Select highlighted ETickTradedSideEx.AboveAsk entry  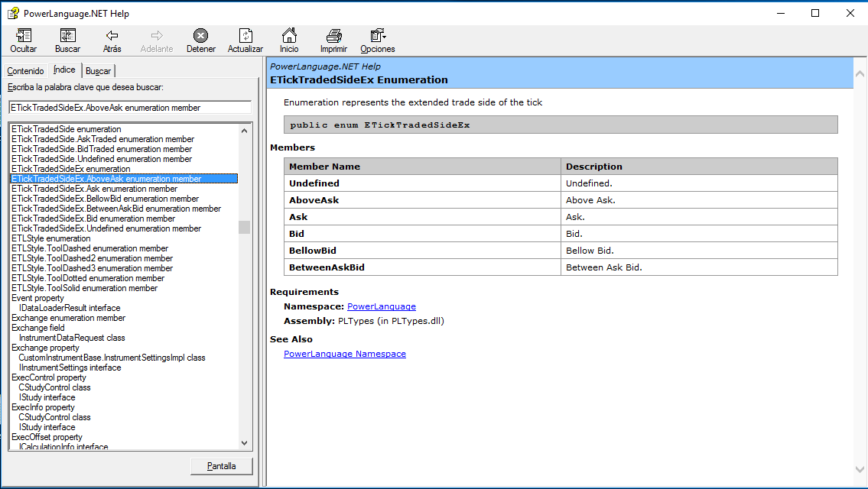(124, 179)
